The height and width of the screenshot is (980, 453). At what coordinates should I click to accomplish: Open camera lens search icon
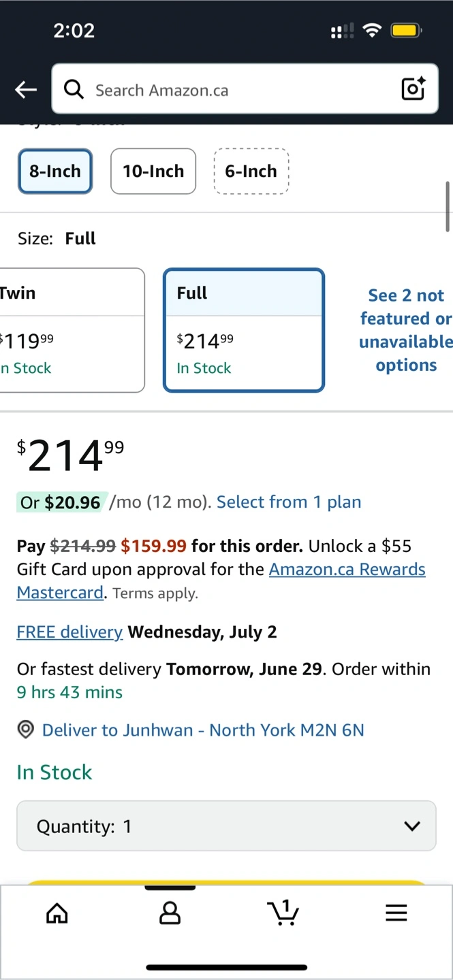coord(413,89)
